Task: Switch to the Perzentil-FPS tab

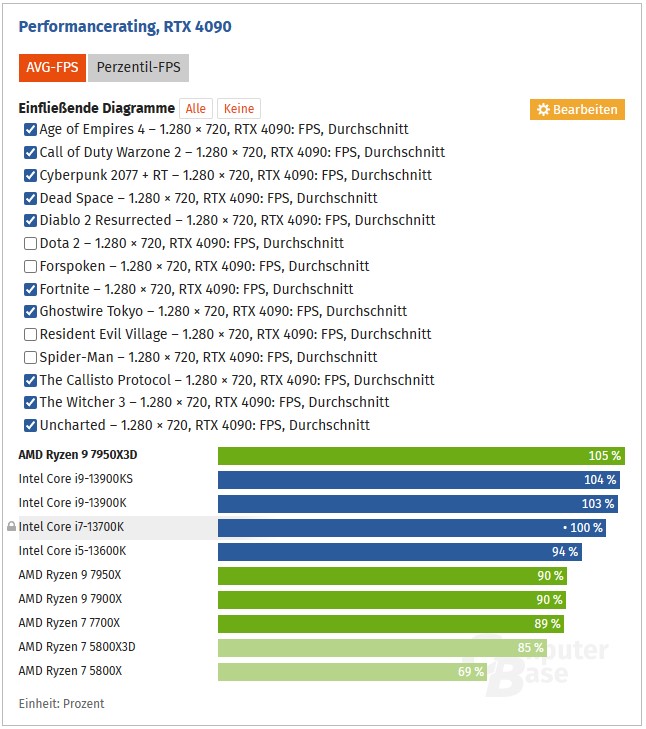Action: tap(138, 67)
